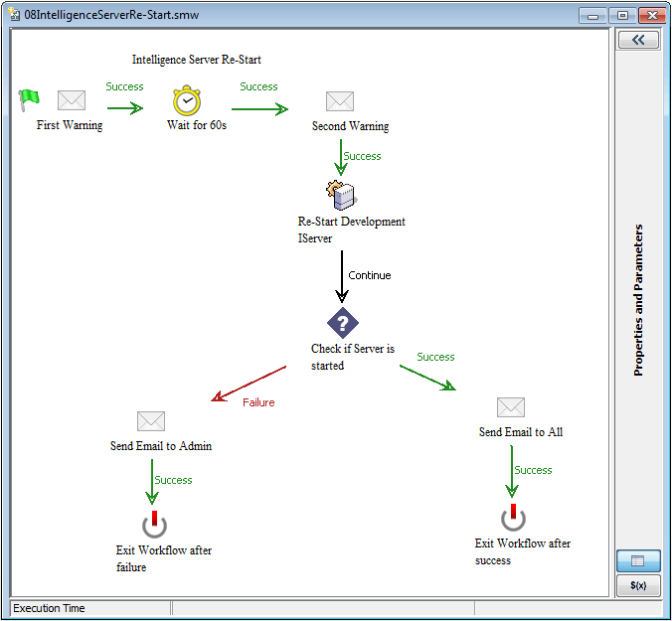
Task: Click the Exit Workflow after success icon
Action: tap(513, 517)
